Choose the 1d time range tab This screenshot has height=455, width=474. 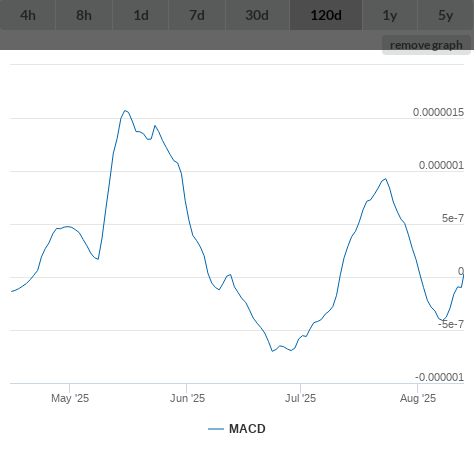tap(141, 15)
